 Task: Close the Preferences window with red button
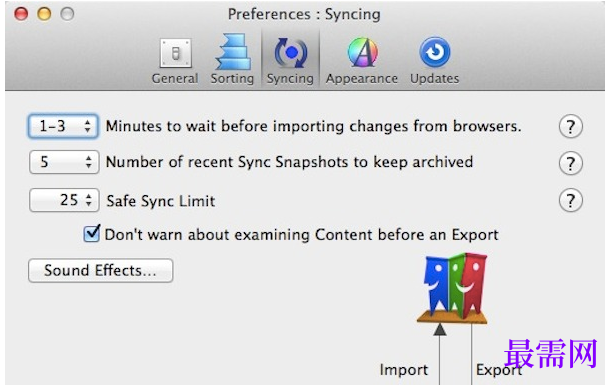[x=21, y=14]
